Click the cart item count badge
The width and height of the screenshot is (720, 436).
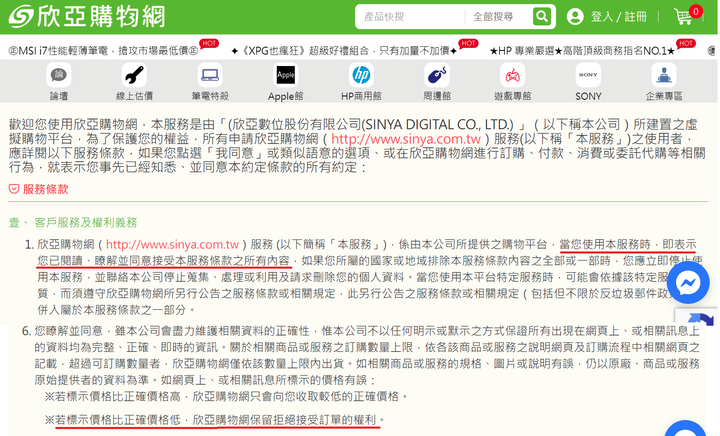[x=696, y=11]
